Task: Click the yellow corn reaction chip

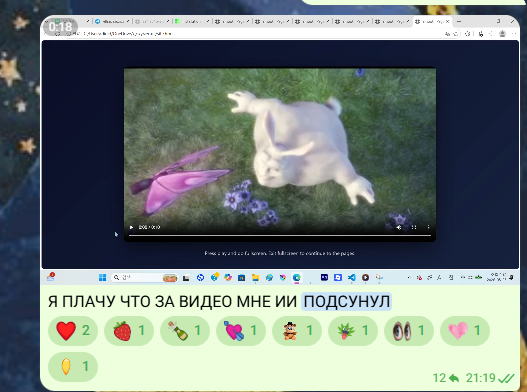Action: coord(73,367)
